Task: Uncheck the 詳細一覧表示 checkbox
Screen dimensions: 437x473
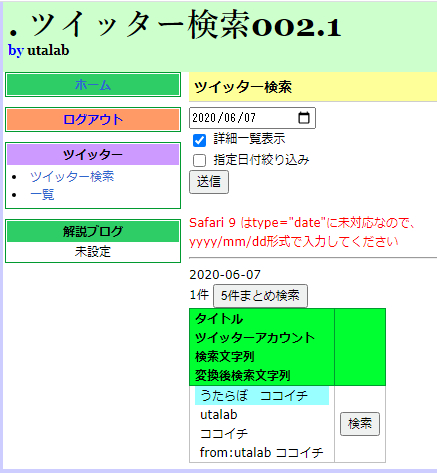Action: (x=199, y=140)
